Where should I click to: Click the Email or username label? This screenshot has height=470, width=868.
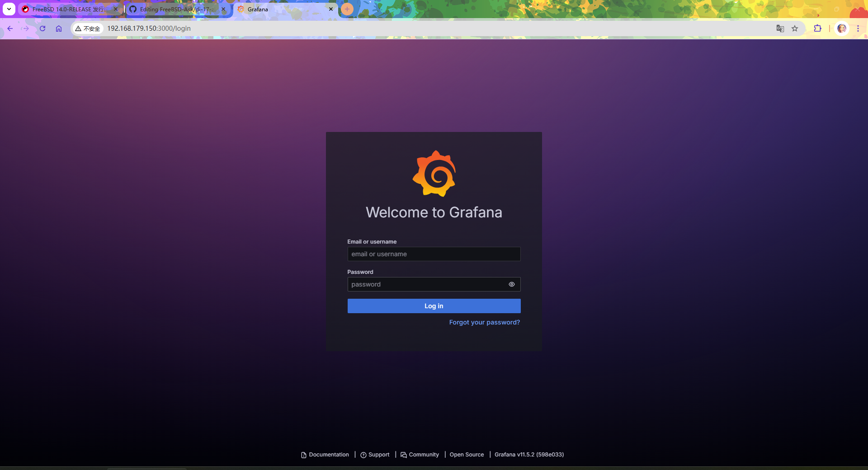372,242
